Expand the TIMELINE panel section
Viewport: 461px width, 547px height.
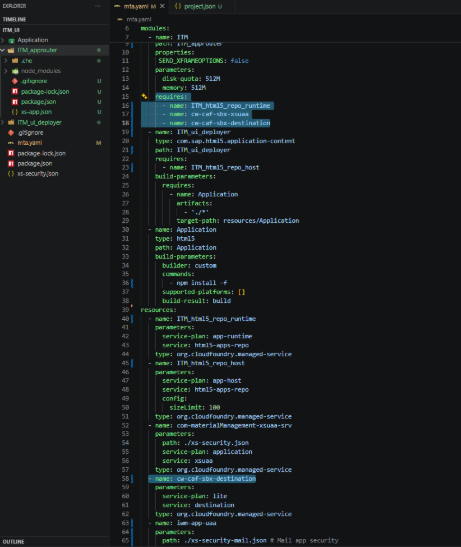tap(14, 20)
